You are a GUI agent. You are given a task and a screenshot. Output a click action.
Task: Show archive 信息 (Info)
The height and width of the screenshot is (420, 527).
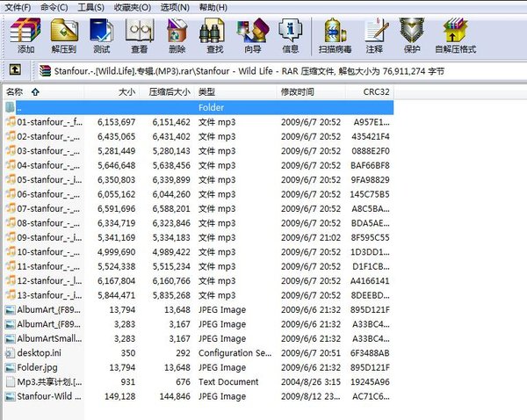pos(290,31)
